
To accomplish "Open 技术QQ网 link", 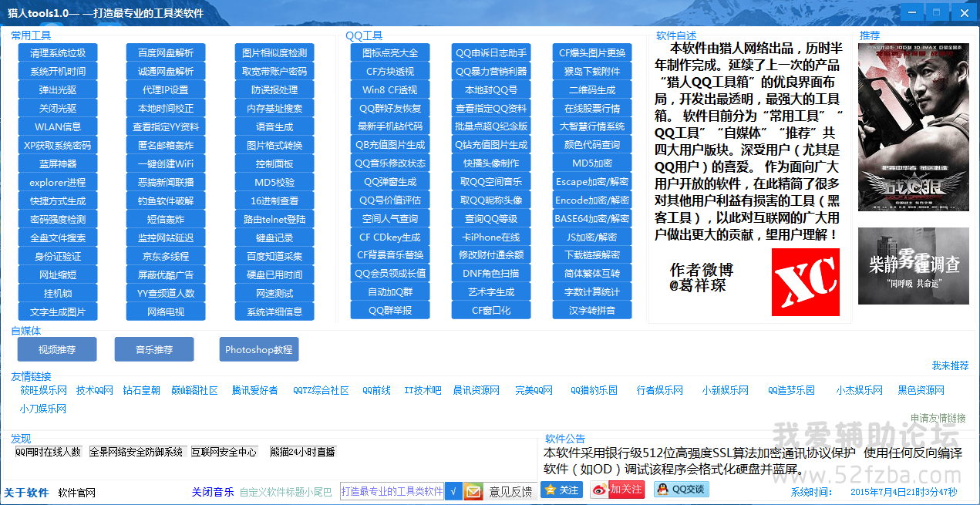I will coord(95,390).
